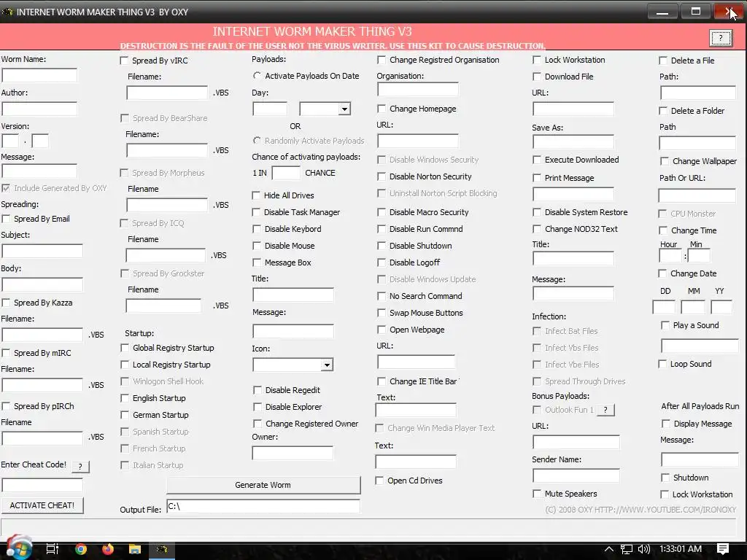The height and width of the screenshot is (560, 747).
Task: Click the taskbar clock showing 1:33:01 AM
Action: click(681, 549)
